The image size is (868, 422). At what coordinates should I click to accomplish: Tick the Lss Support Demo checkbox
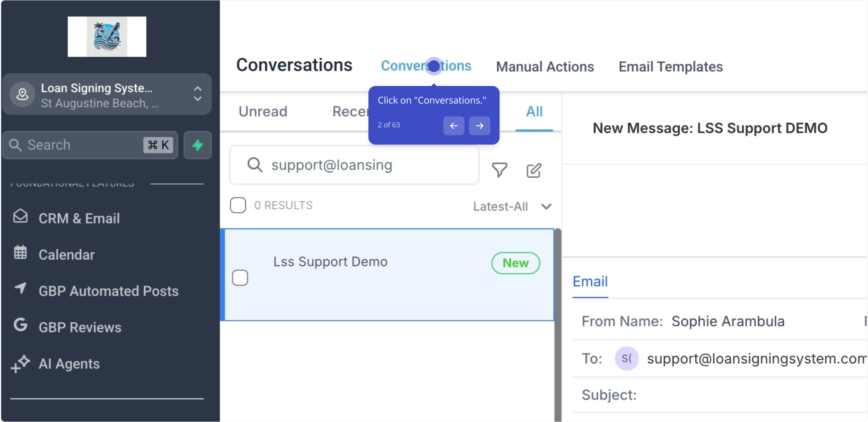pos(240,278)
